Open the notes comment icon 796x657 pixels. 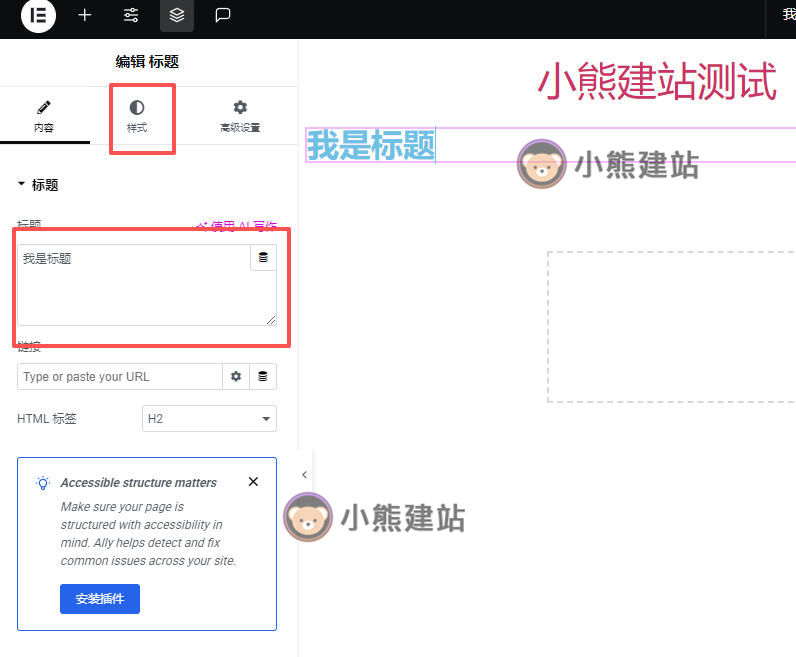pos(223,15)
